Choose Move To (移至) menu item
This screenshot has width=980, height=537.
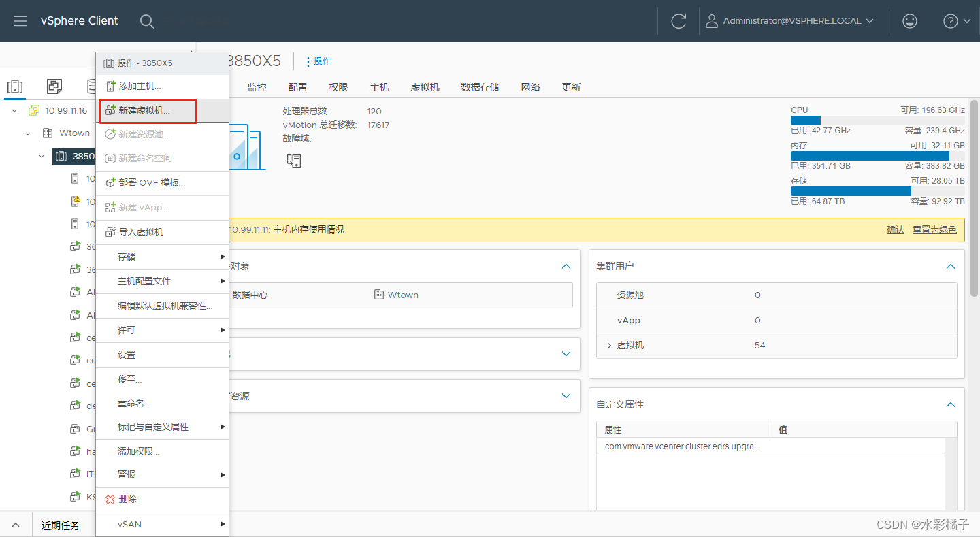pos(162,379)
